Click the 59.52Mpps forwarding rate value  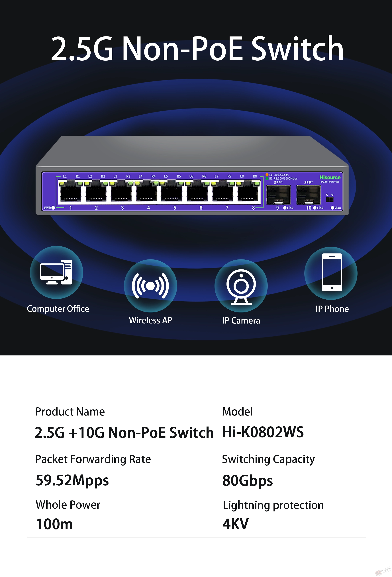[x=72, y=480]
